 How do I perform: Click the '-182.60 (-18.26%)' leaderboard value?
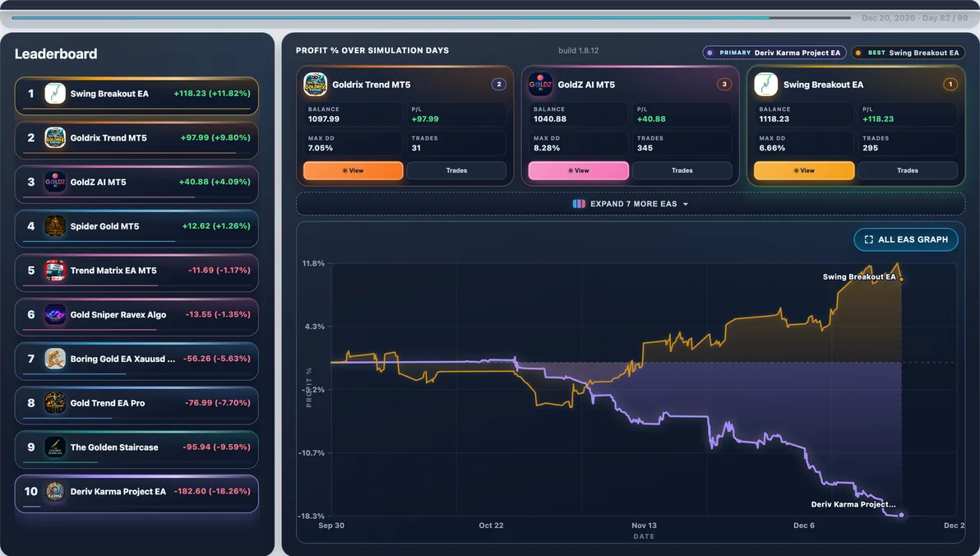point(212,491)
